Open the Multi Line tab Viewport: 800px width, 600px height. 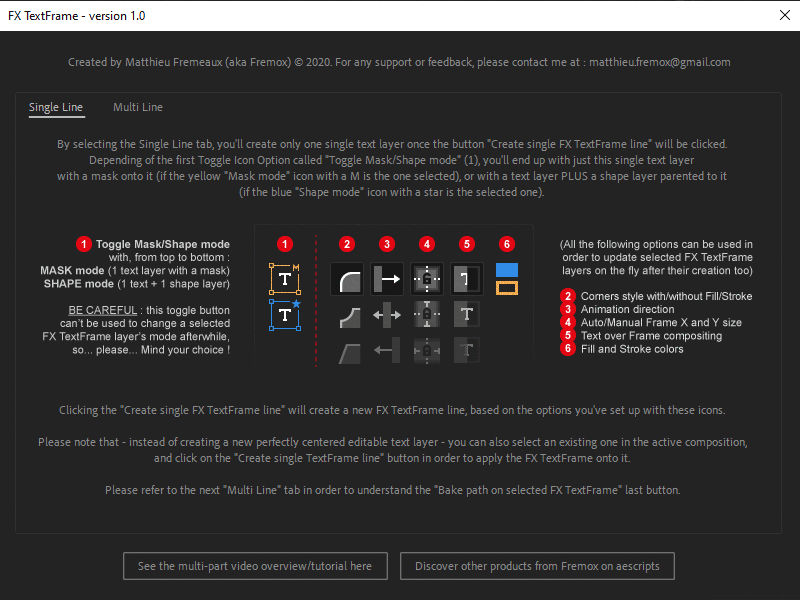138,107
